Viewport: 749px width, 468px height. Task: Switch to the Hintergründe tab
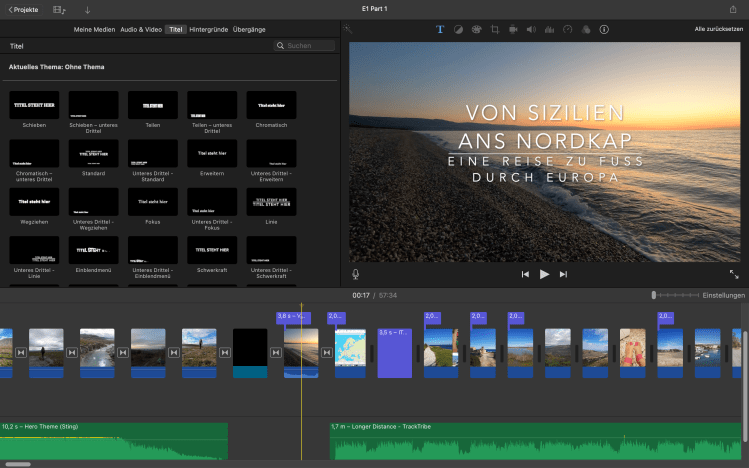point(208,30)
